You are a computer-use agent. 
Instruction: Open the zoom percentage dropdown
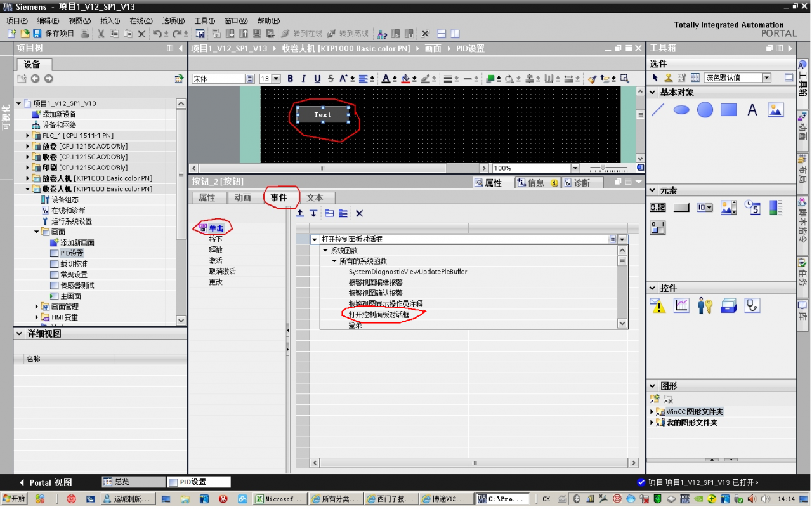[x=575, y=168]
